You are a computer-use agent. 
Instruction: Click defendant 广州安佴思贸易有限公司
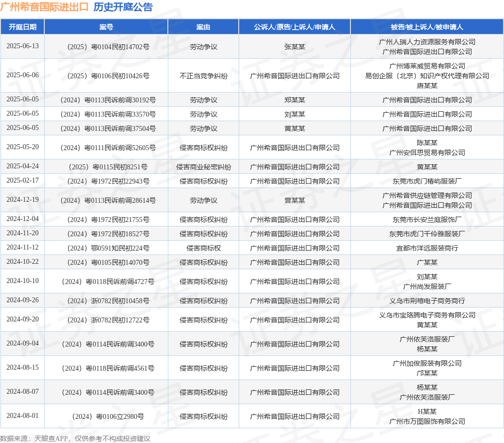tap(427, 153)
